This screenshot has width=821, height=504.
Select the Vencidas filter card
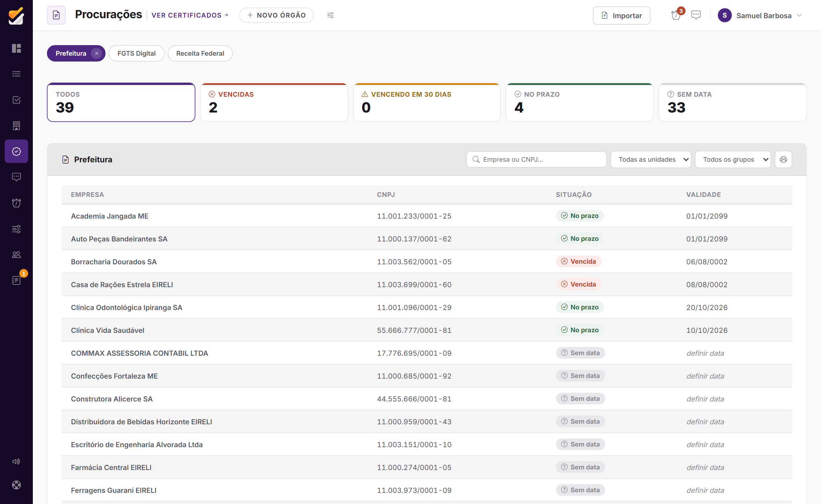click(274, 102)
